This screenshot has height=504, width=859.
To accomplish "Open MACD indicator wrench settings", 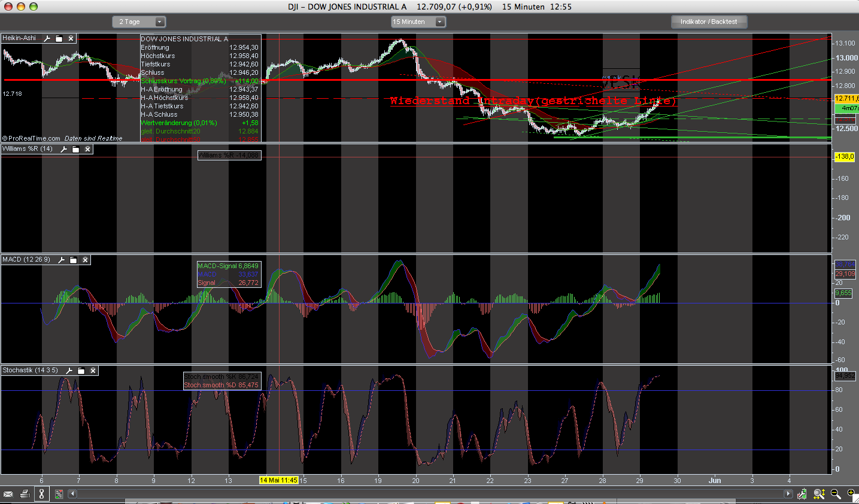I will (x=61, y=260).
